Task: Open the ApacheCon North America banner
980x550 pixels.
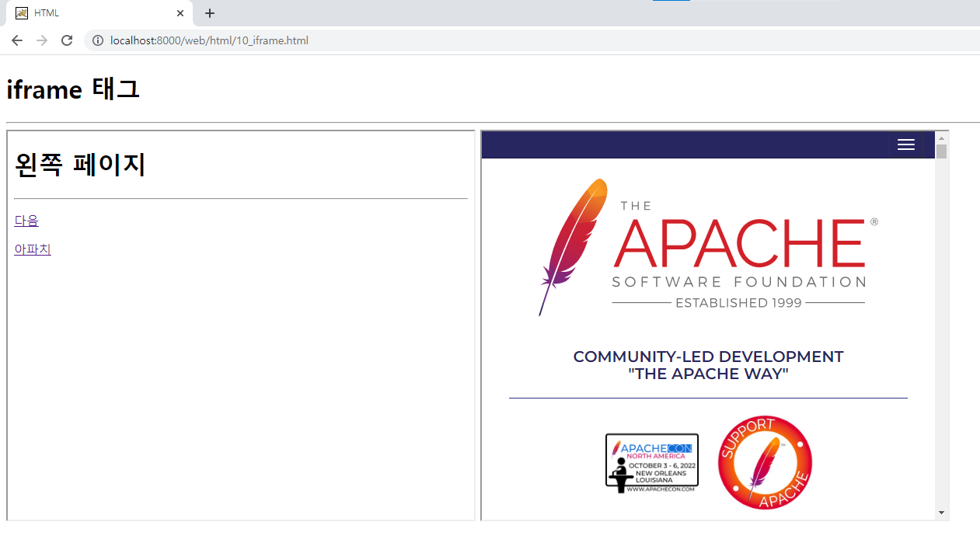Action: click(x=652, y=463)
